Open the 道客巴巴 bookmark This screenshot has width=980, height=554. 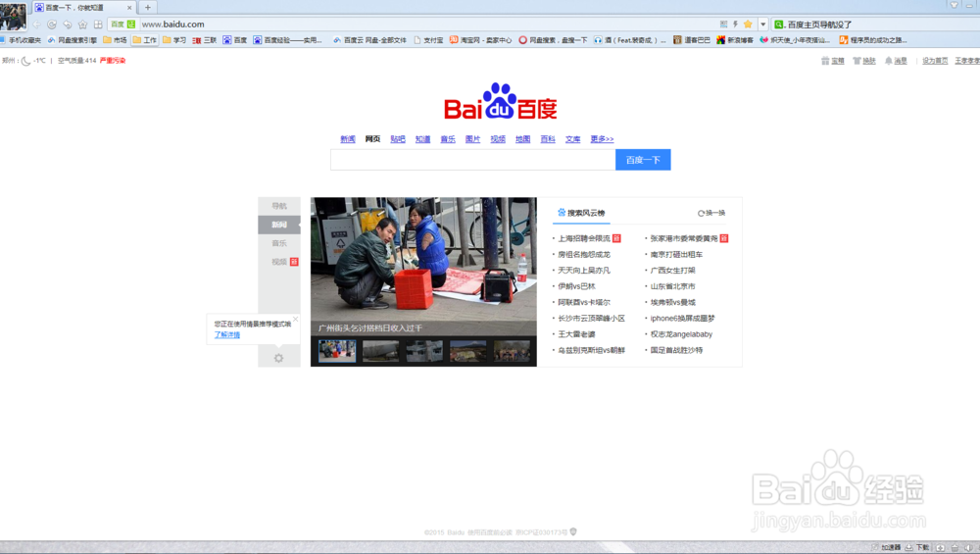[691, 40]
